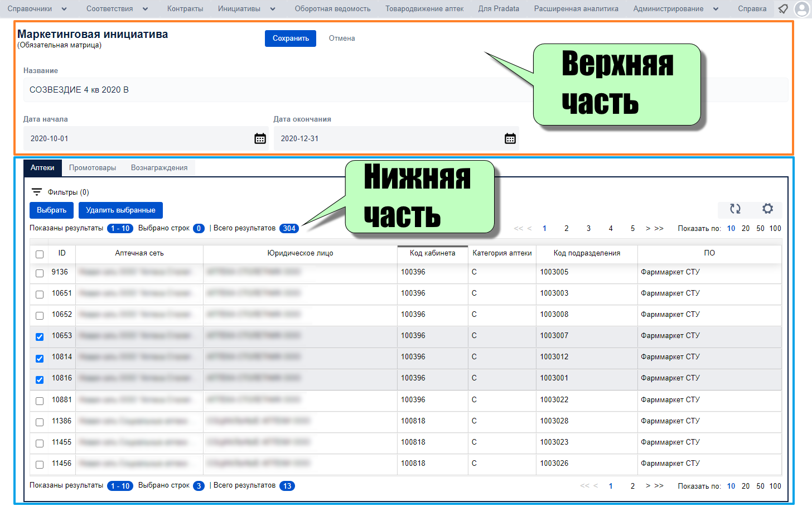Open Оборотная ведомость menu item
Viewport: 812px width, 506px height.
point(332,9)
